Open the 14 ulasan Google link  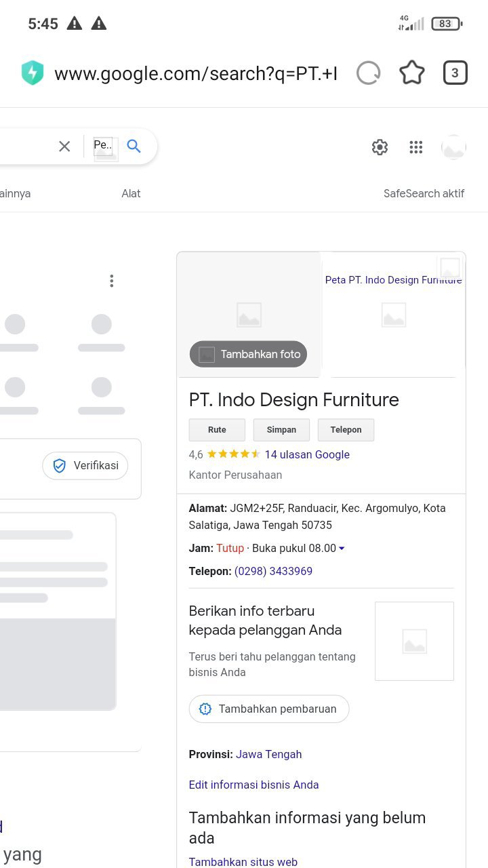pyautogui.click(x=307, y=454)
